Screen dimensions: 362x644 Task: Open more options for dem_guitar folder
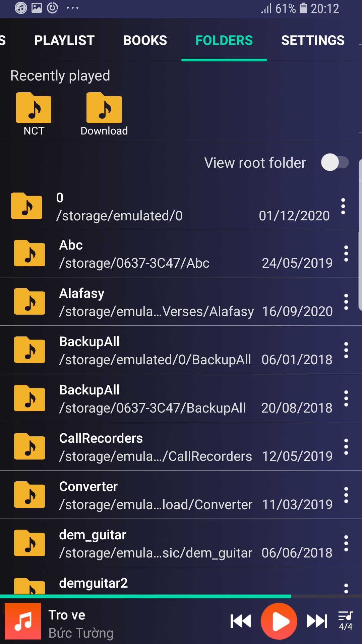[x=346, y=543]
